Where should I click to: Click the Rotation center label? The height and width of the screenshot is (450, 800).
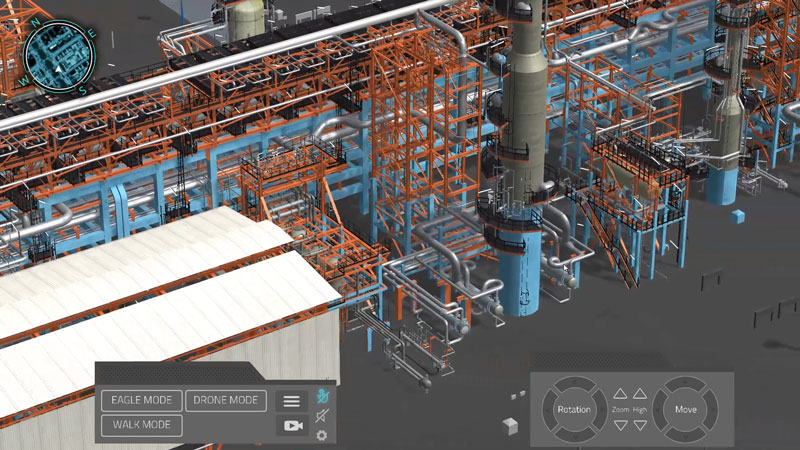click(574, 410)
